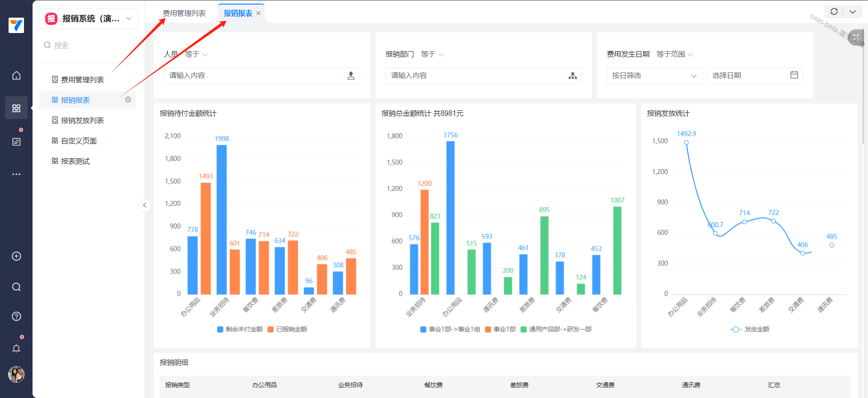The image size is (868, 398).
Task: Toggle the 事业1部 legend color swatch
Action: tap(488, 329)
